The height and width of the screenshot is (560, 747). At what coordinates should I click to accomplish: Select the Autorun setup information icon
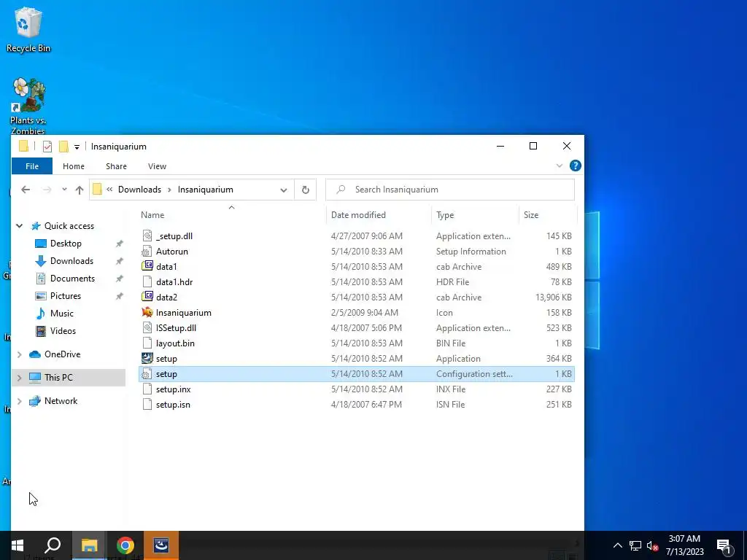click(147, 251)
